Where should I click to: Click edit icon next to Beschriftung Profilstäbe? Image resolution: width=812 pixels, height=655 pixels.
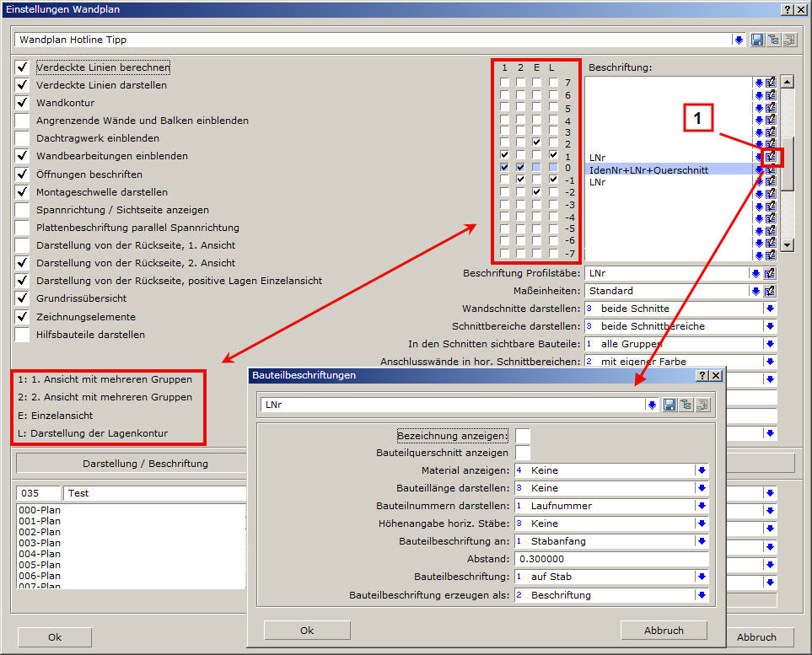[x=770, y=273]
